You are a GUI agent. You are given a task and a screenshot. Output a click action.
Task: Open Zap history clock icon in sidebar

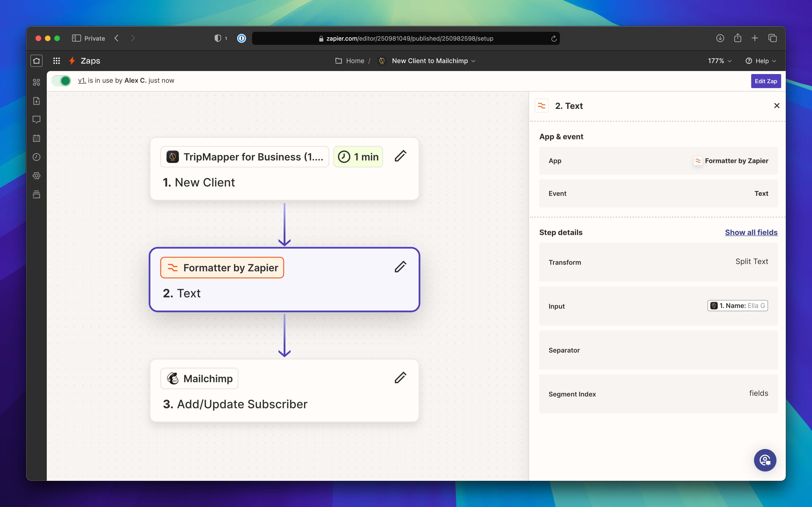(36, 157)
